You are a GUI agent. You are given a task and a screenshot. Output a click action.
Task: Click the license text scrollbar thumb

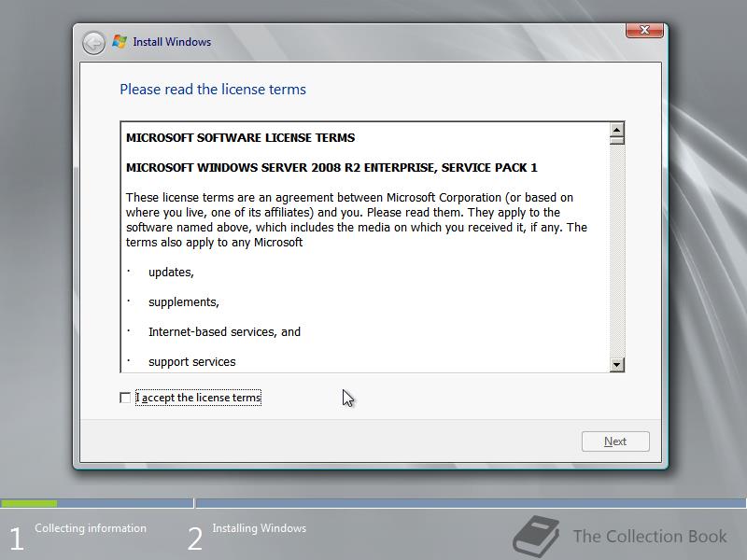pos(617,141)
